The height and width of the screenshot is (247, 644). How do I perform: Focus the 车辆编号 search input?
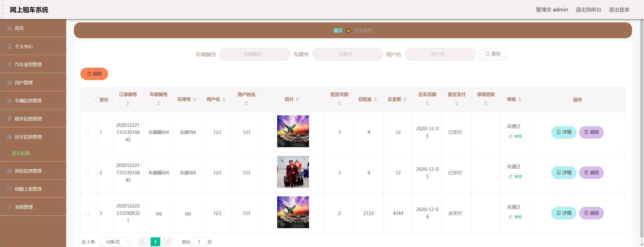point(255,54)
